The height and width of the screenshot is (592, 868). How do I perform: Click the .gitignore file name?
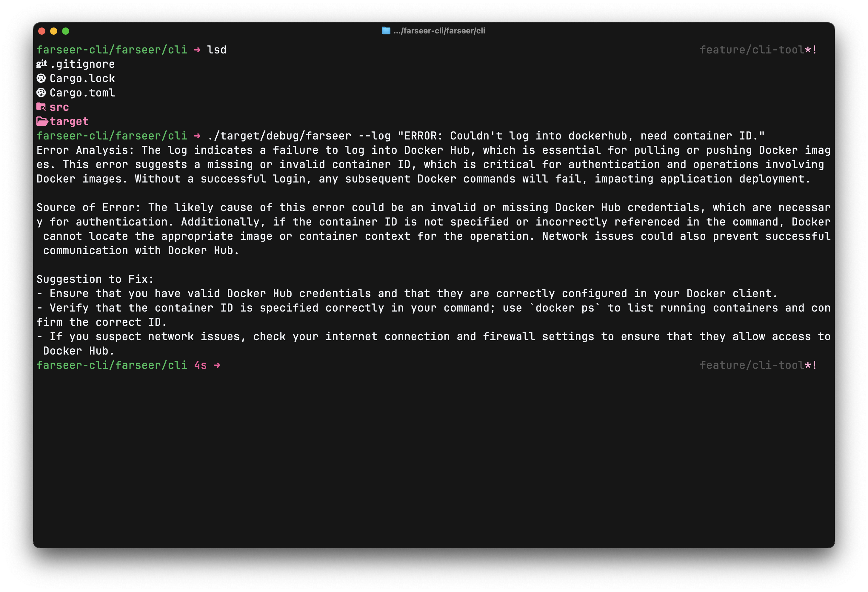pyautogui.click(x=82, y=64)
